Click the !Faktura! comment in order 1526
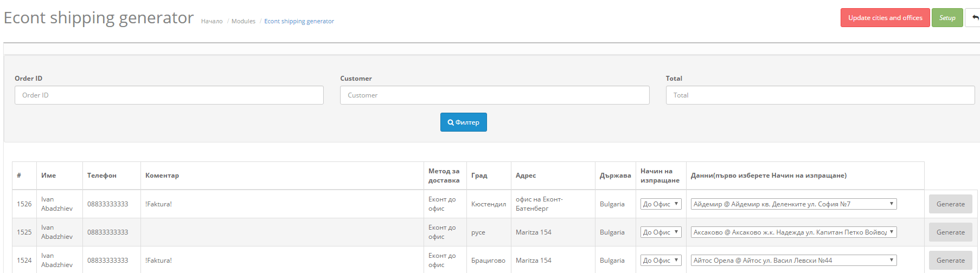Image resolution: width=980 pixels, height=273 pixels. [158, 204]
